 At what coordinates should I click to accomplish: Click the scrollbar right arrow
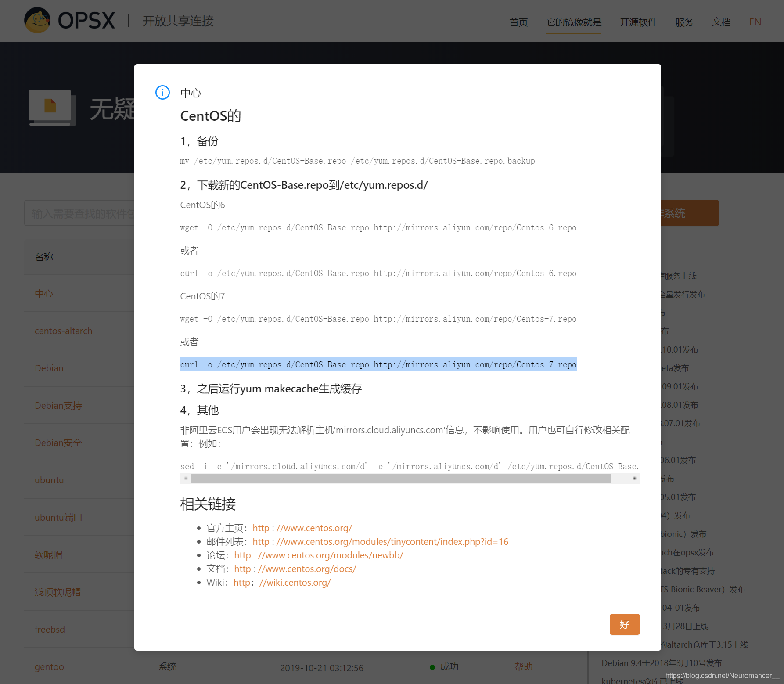[x=634, y=478]
